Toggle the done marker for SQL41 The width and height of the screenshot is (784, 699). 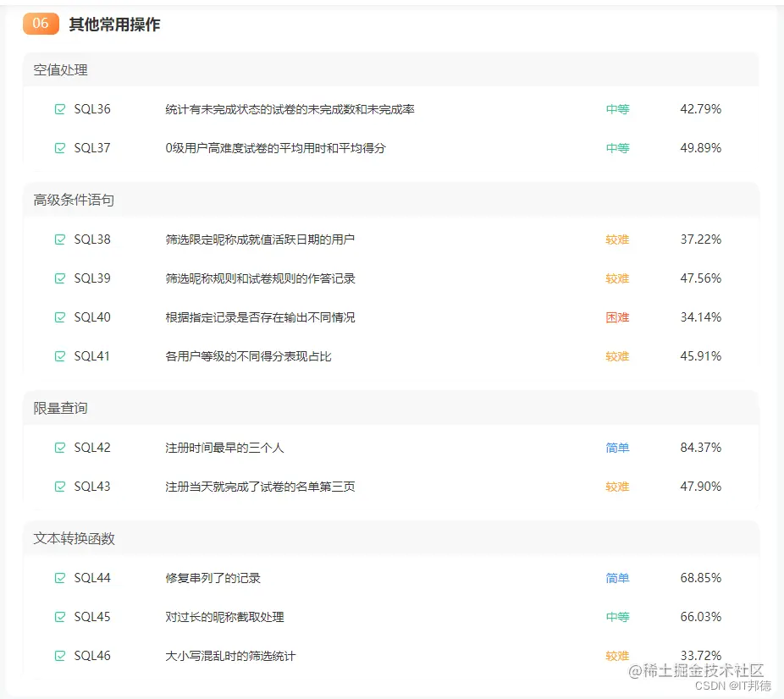(59, 356)
